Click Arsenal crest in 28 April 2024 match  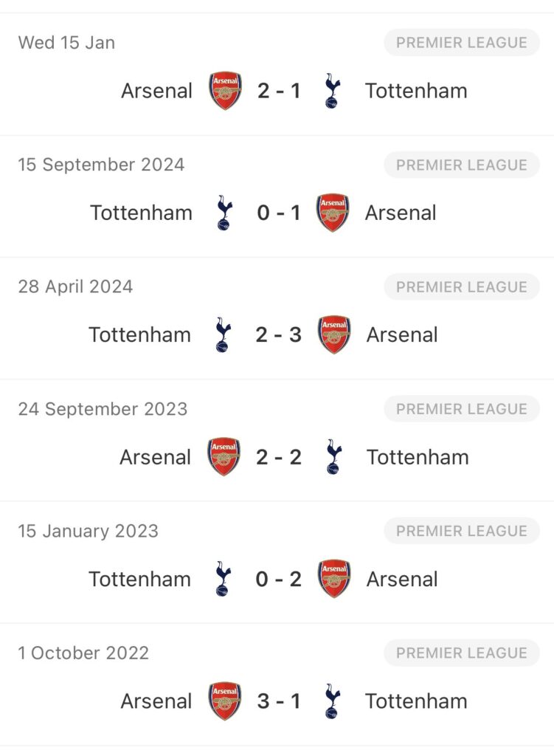click(334, 335)
